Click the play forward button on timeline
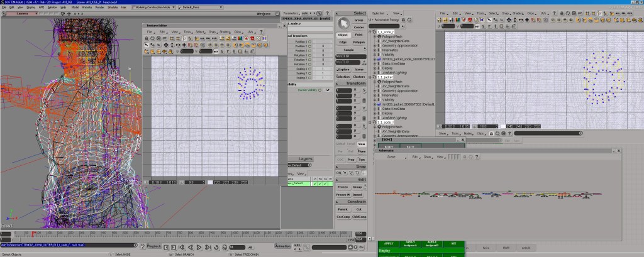Image resolution: width=644 pixels, height=257 pixels. pyautogui.click(x=199, y=246)
